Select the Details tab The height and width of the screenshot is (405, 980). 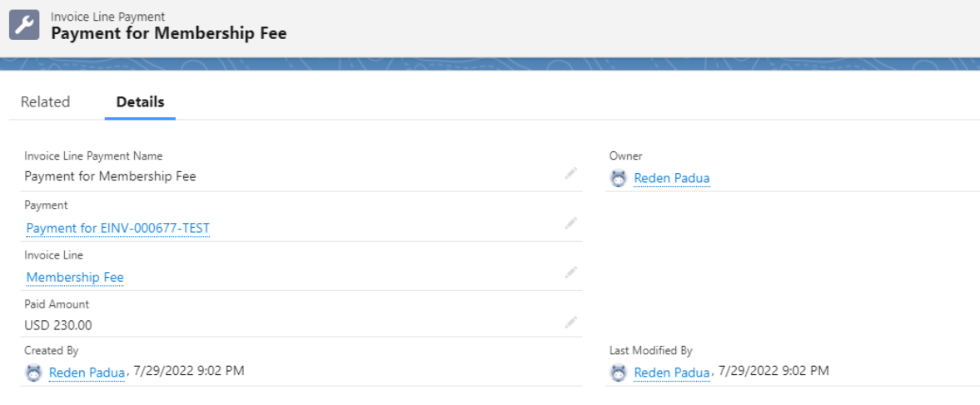coord(140,101)
